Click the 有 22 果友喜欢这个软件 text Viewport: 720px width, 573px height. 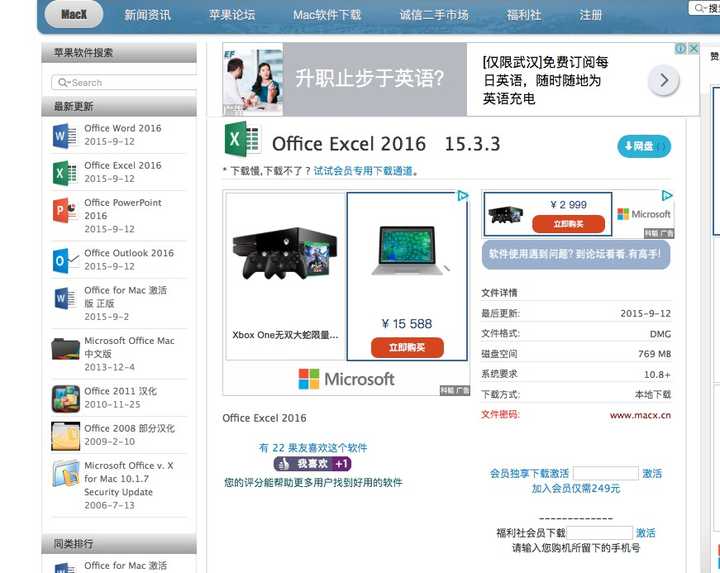313,448
